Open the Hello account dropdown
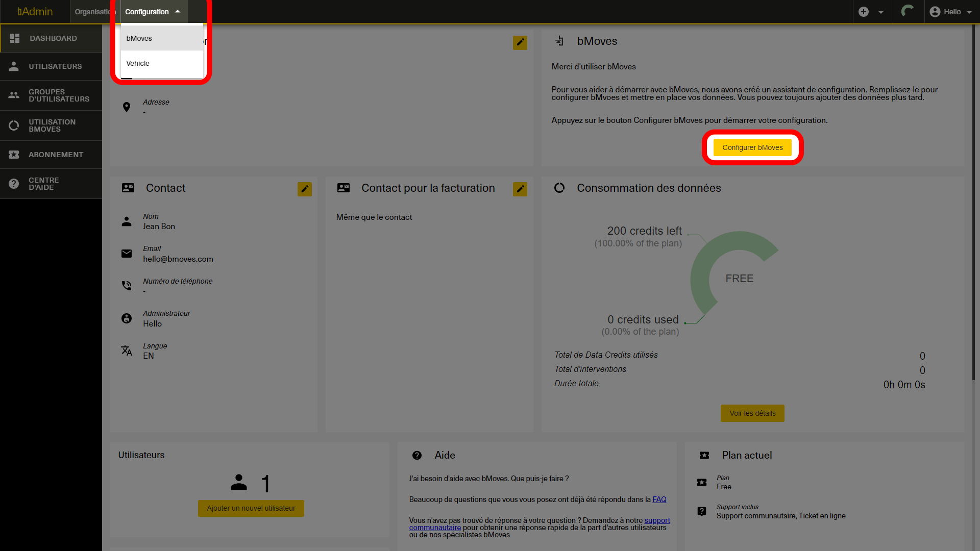Viewport: 980px width, 551px height. 950,12
